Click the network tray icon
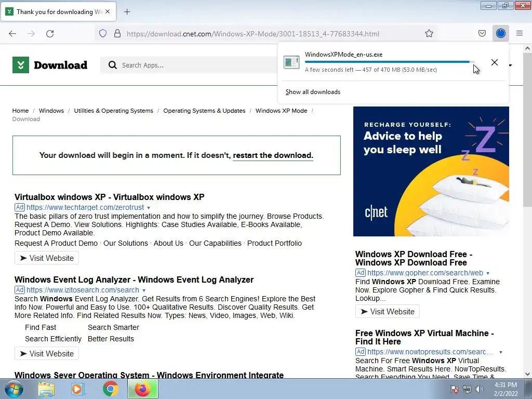The image size is (532, 399). [467, 389]
